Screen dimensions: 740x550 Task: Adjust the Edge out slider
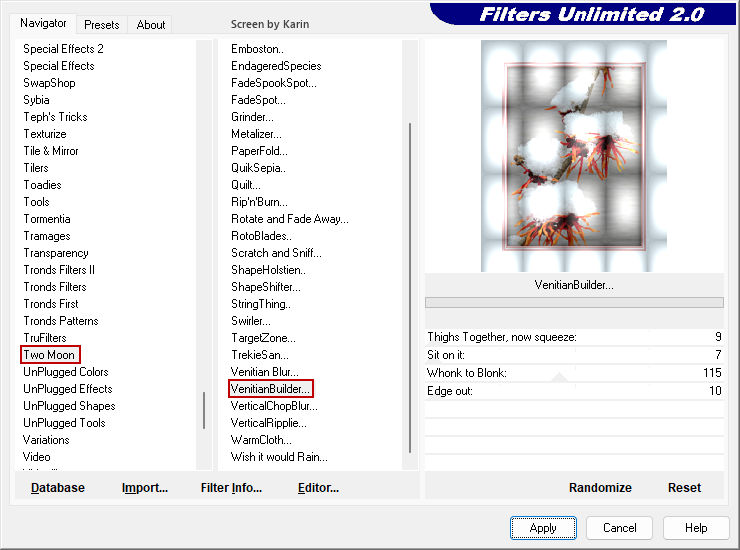[574, 390]
